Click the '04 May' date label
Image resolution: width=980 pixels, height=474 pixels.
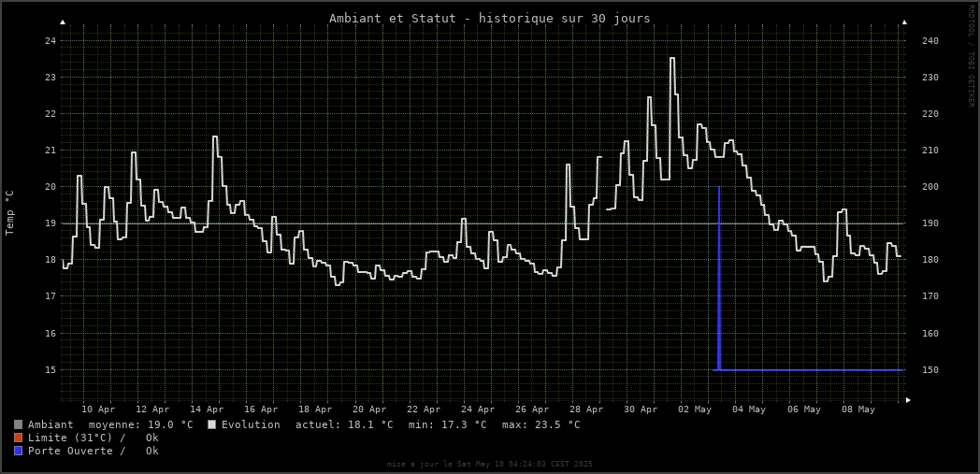click(749, 409)
